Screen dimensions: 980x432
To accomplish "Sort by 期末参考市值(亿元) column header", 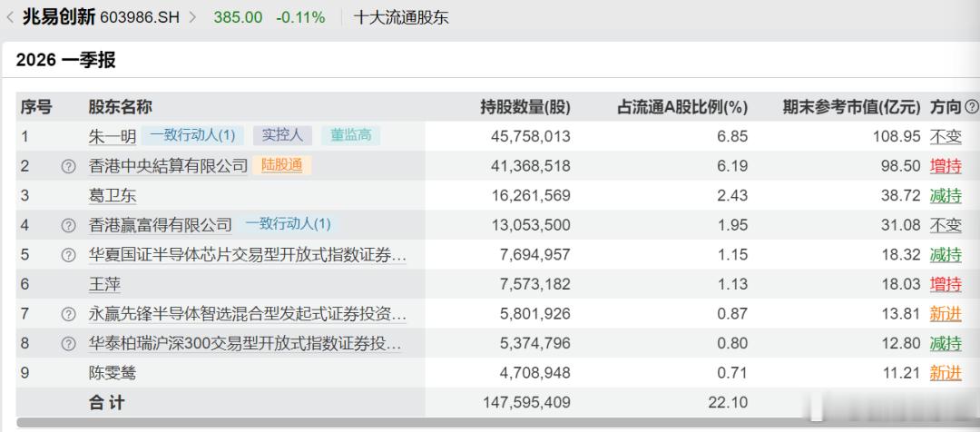I will (852, 107).
